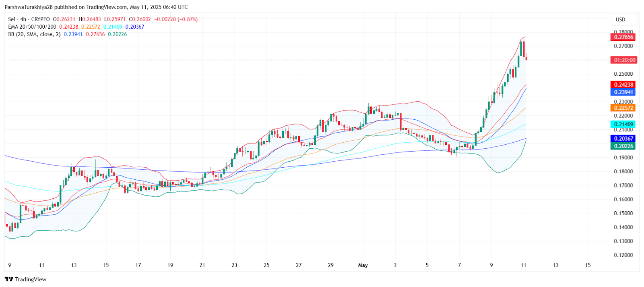
Task: Click the 01:20:00 countdown price label
Action: tap(623, 60)
